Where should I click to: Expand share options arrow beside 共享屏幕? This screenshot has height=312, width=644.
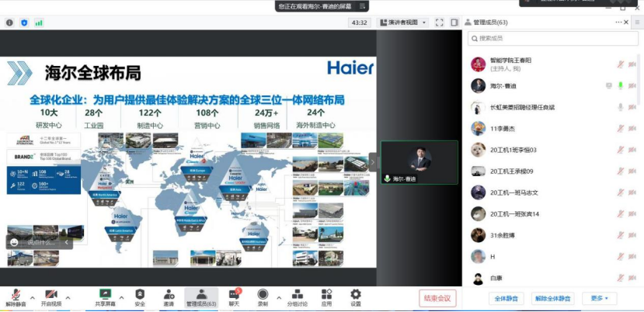(x=121, y=297)
